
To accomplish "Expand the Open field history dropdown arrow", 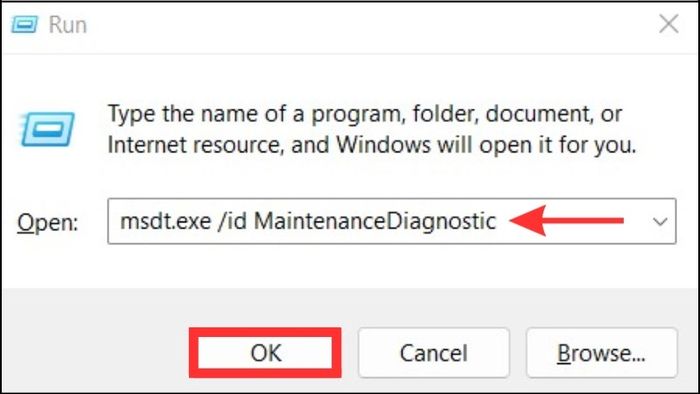I will (660, 221).
